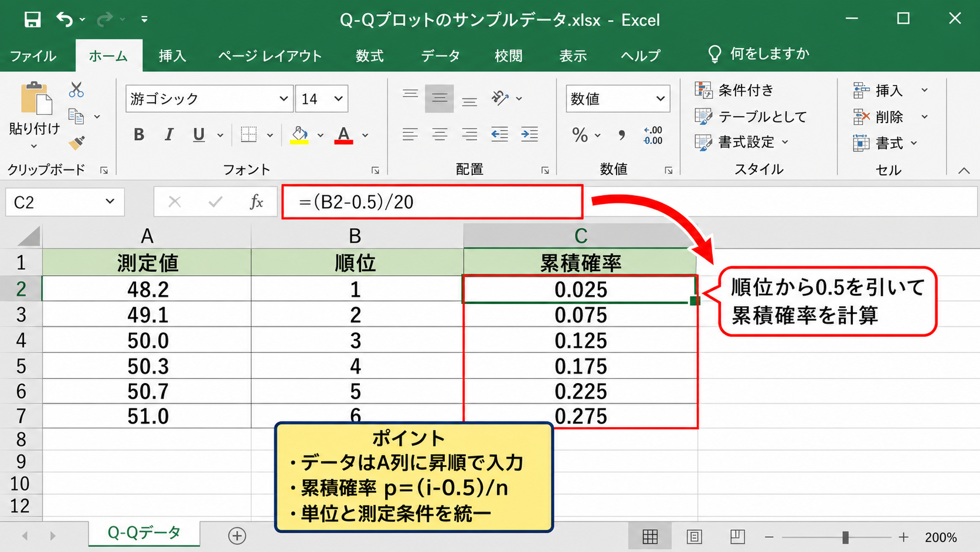Switch to the 表示 ribbon tab

573,56
